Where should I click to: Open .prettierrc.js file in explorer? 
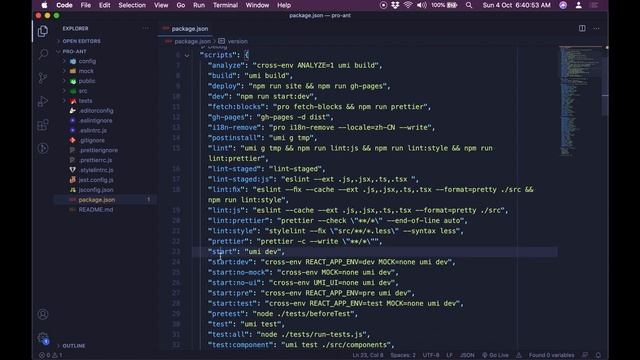pyautogui.click(x=95, y=160)
